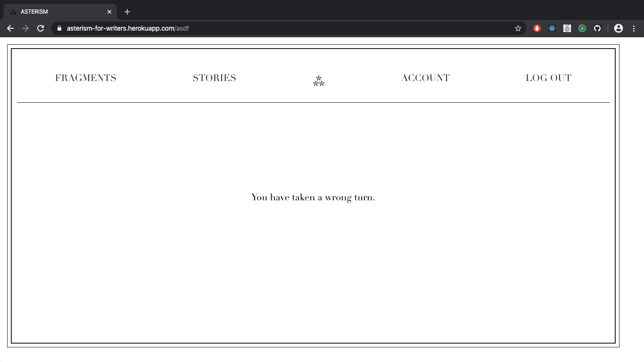Open the green circular extension icon
Image resolution: width=644 pixels, height=362 pixels.
click(x=582, y=28)
